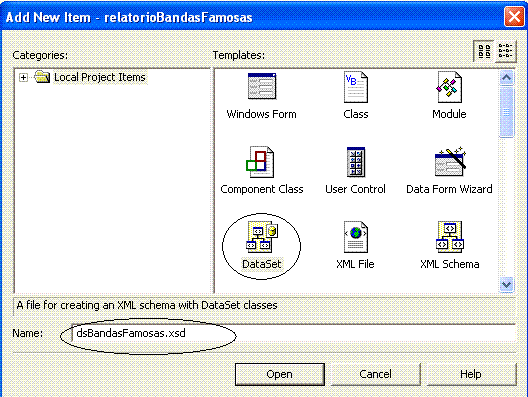Select the Module template icon
This screenshot has height=397, width=528.
(x=450, y=87)
